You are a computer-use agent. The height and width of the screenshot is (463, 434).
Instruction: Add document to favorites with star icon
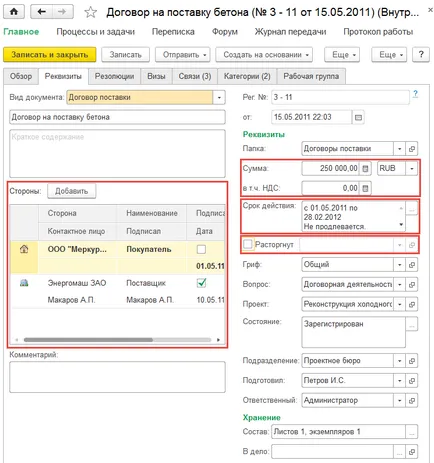coord(90,12)
